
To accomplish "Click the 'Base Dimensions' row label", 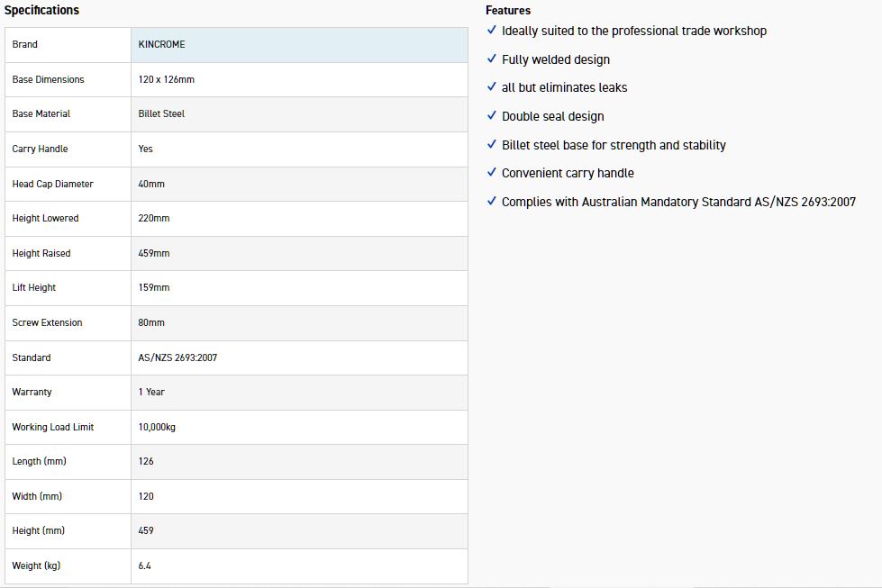I will click(x=48, y=79).
